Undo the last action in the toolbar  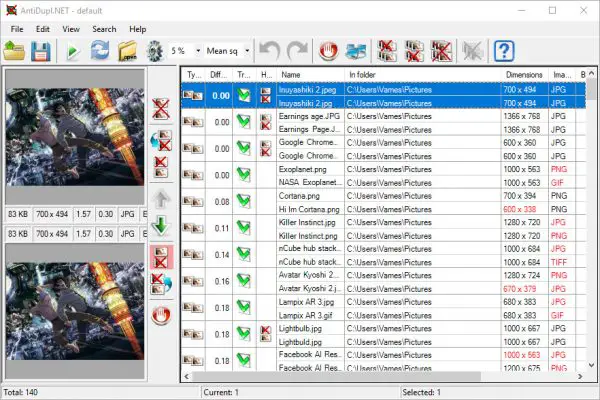tap(270, 51)
